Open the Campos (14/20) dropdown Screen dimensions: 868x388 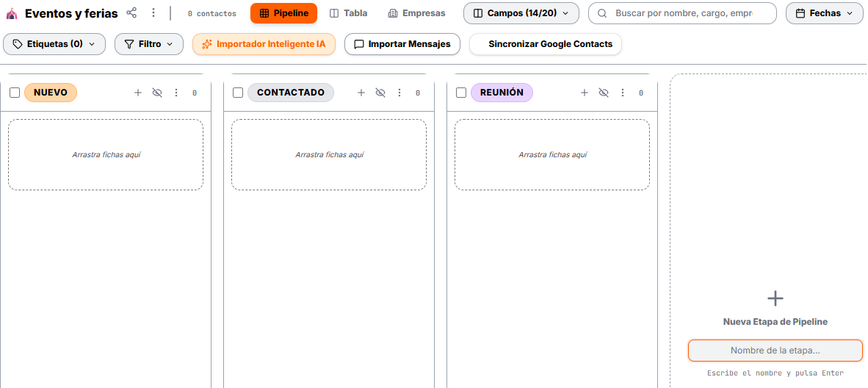(521, 13)
